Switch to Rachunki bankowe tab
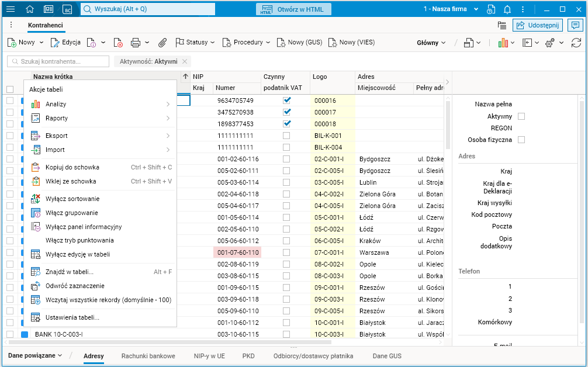This screenshot has width=588, height=367. point(148,355)
